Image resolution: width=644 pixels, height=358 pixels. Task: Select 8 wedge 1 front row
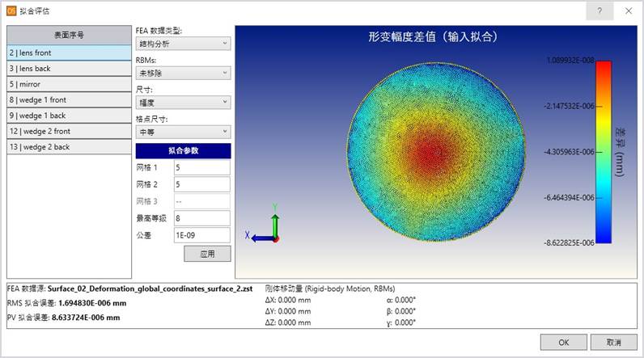tap(69, 100)
